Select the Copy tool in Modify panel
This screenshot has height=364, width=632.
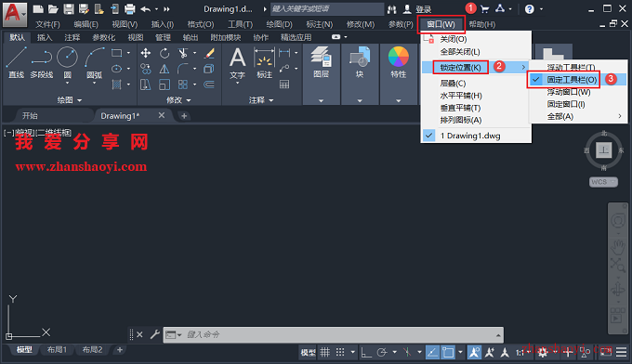146,69
